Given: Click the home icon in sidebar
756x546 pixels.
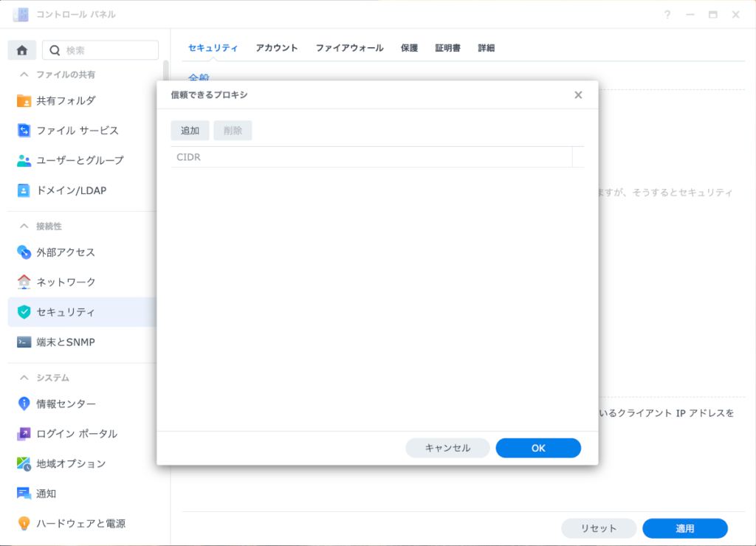Looking at the screenshot, I should tap(22, 50).
